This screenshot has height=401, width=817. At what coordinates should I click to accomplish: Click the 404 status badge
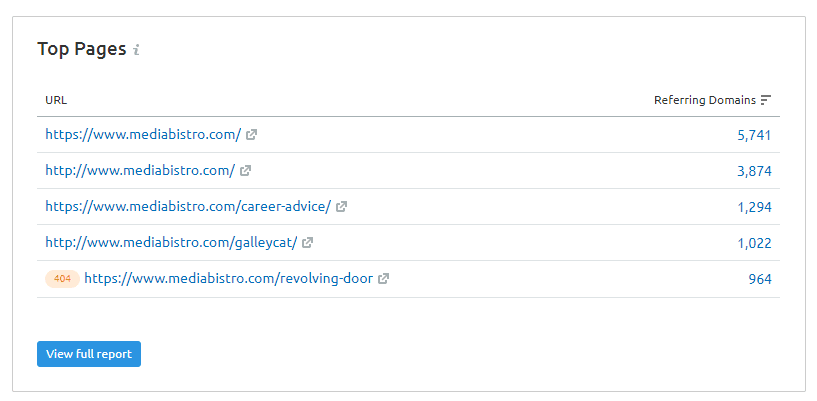pos(62,279)
